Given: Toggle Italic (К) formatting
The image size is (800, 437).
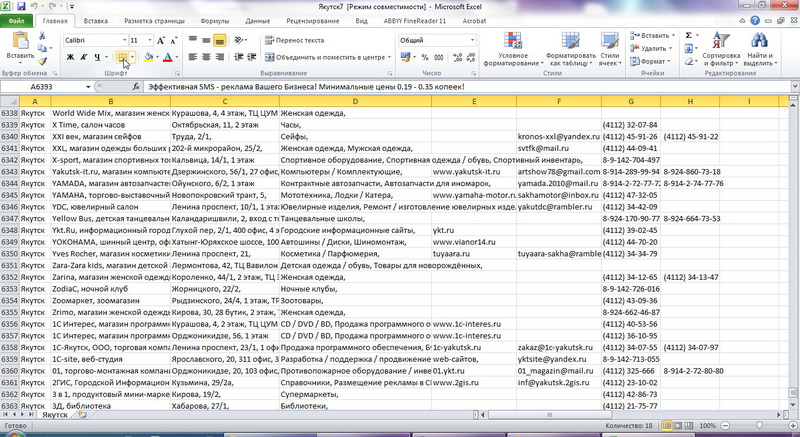Looking at the screenshot, I should tap(84, 57).
